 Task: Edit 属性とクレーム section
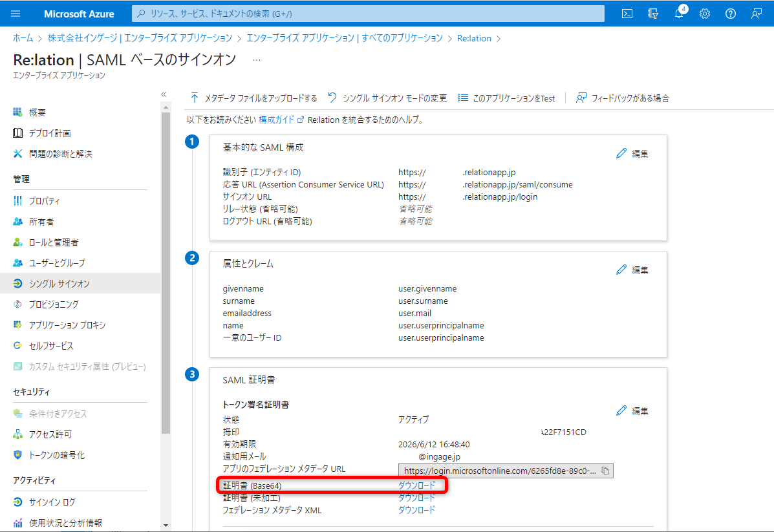(632, 270)
